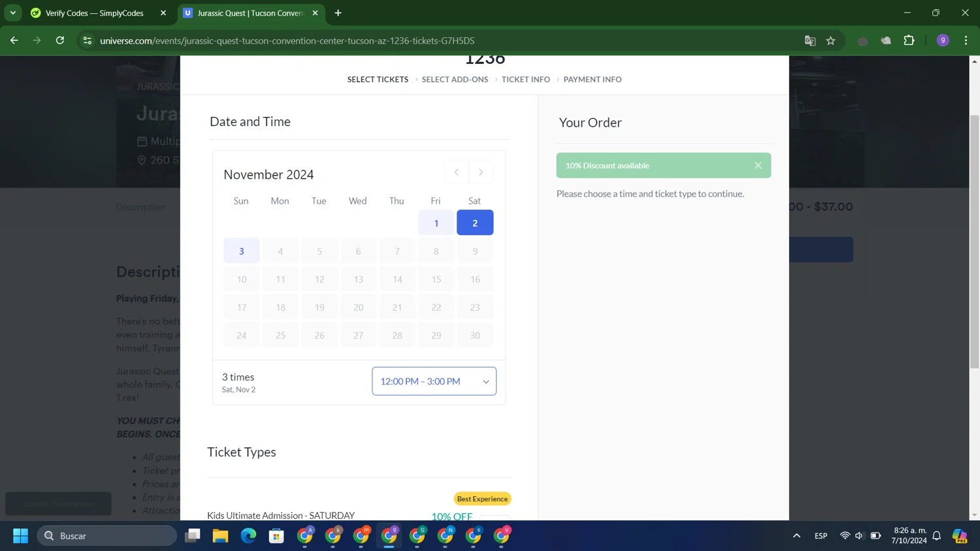
Task: Go back to the previous page
Action: tap(14, 40)
